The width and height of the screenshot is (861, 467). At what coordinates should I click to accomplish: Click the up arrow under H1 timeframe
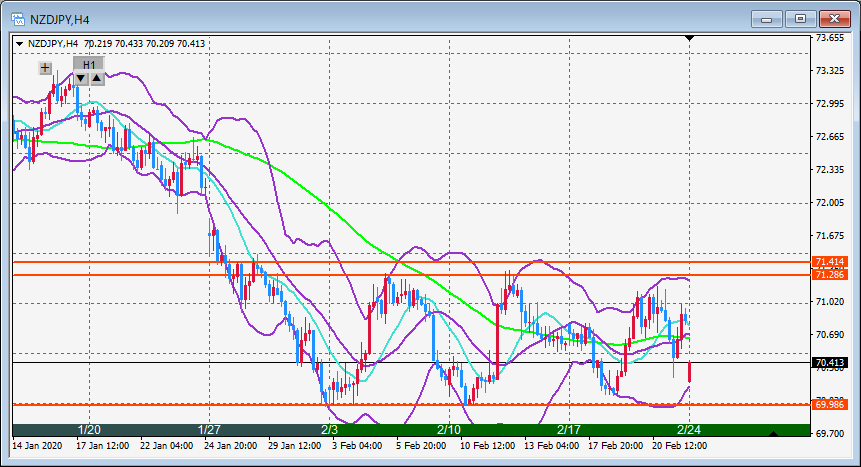(x=97, y=79)
